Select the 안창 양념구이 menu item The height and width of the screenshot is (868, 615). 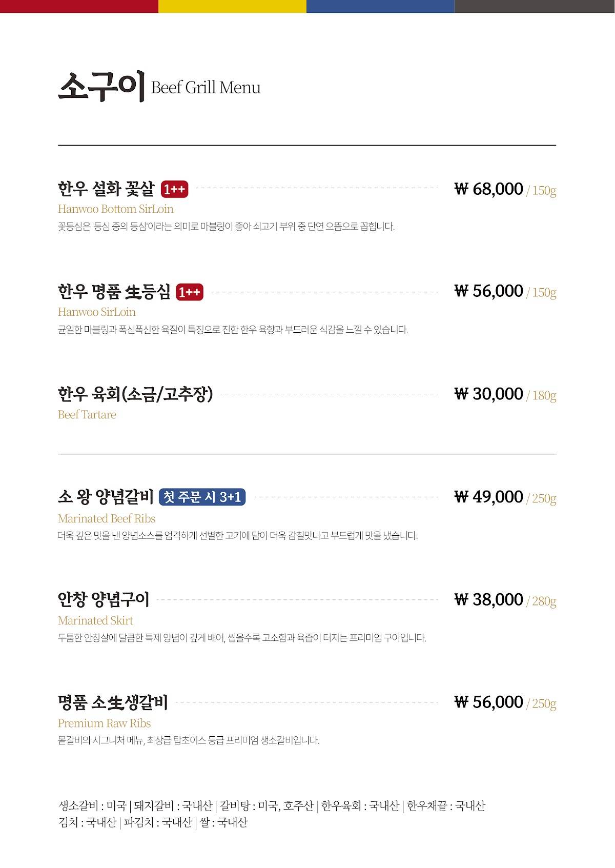click(104, 599)
